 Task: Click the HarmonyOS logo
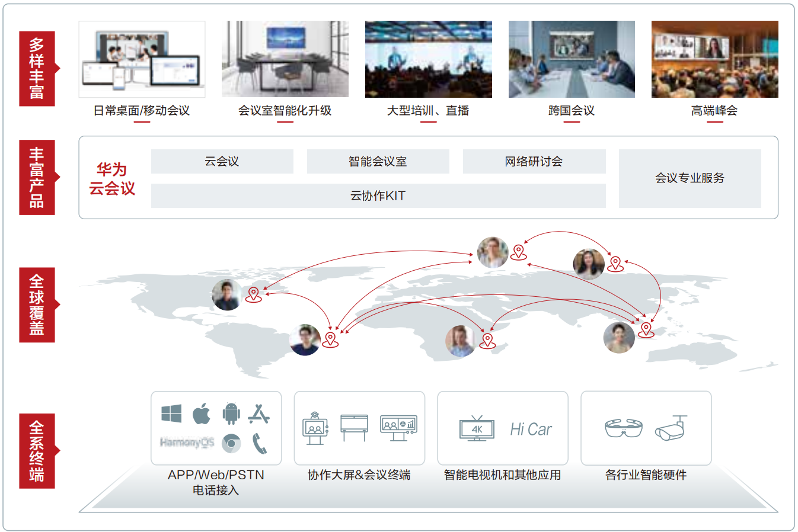[187, 443]
